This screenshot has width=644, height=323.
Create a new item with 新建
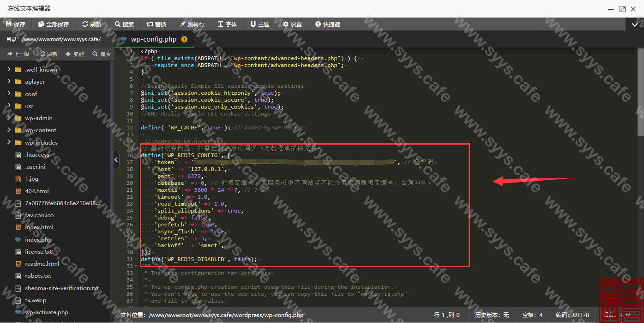point(75,54)
